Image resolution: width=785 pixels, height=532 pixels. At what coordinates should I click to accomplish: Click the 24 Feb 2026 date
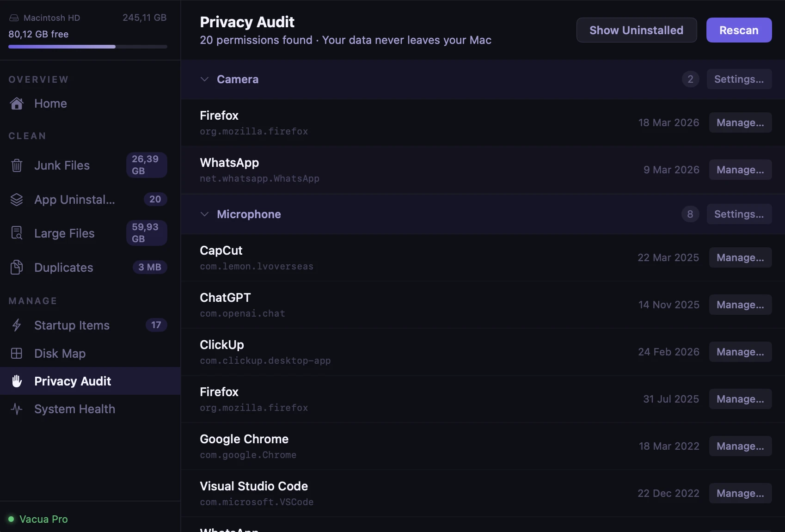[x=668, y=352]
